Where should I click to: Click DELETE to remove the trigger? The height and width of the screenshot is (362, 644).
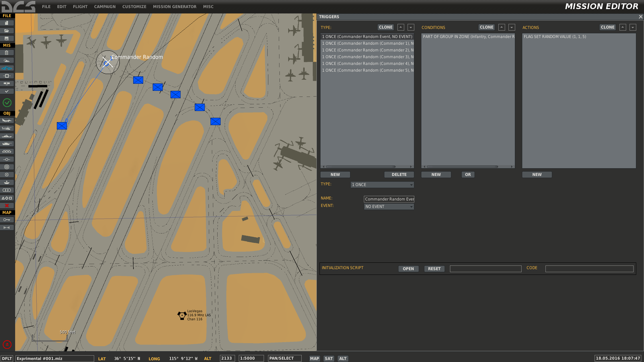coord(399,175)
